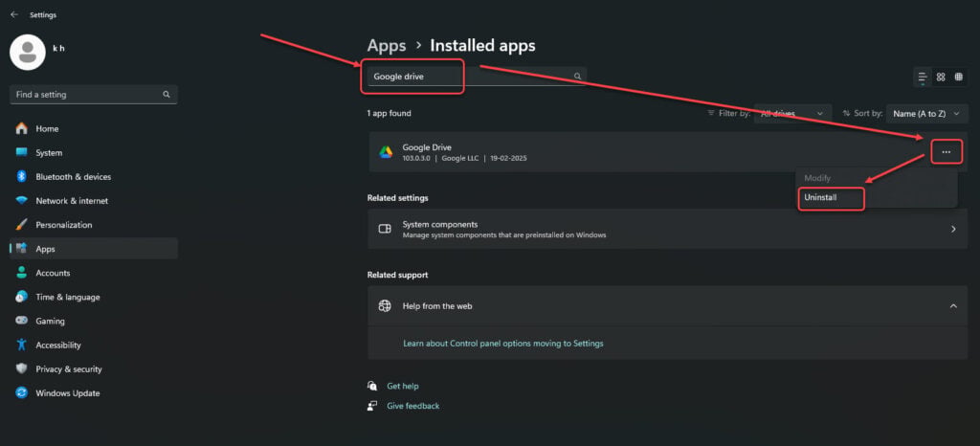The height and width of the screenshot is (446, 980).
Task: Open System components related setting
Action: point(667,230)
